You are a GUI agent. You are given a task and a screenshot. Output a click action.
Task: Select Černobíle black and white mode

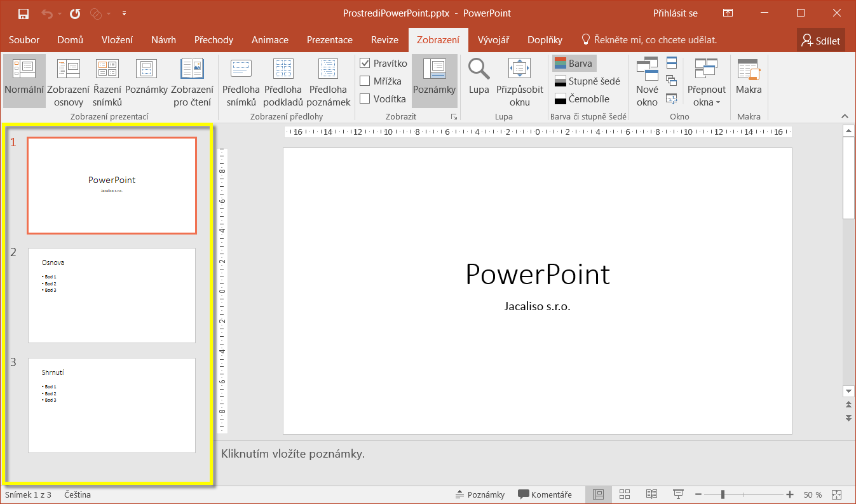tap(581, 99)
